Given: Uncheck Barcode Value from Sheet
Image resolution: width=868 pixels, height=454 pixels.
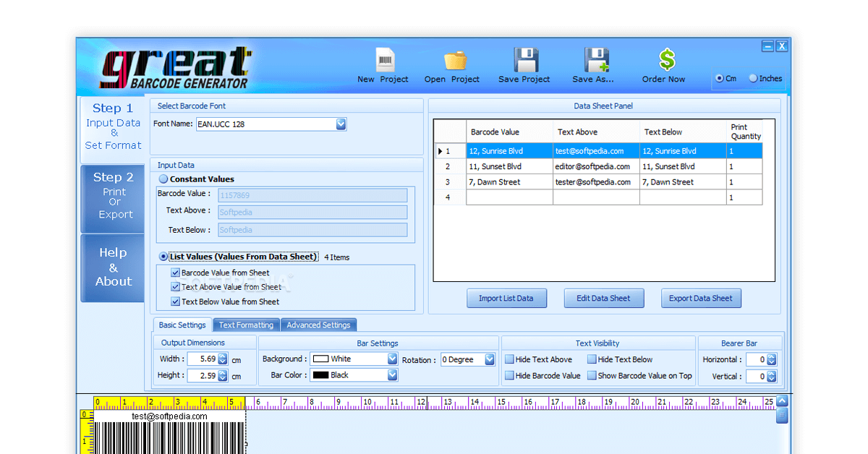Looking at the screenshot, I should [174, 273].
